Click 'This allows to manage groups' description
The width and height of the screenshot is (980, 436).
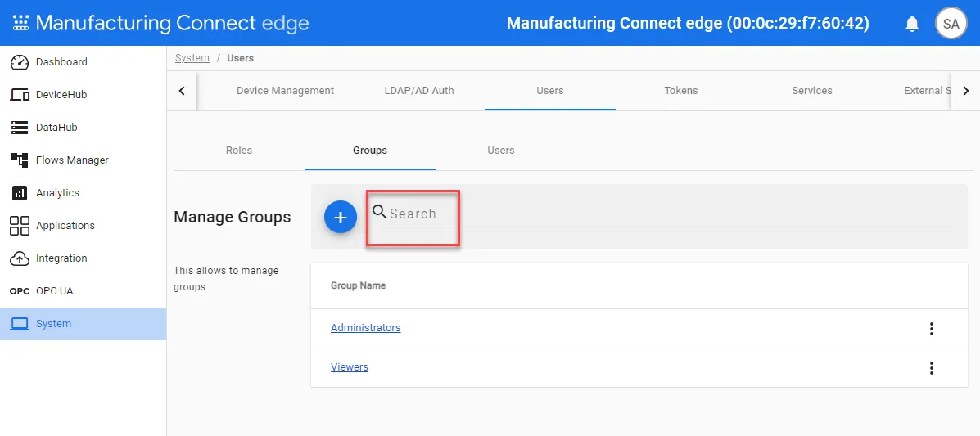226,279
